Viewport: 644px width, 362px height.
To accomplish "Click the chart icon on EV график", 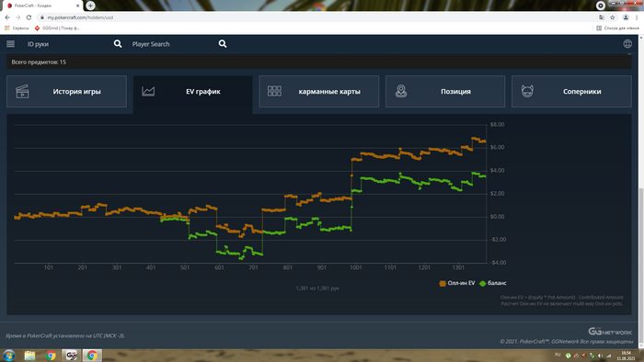I will pyautogui.click(x=148, y=91).
